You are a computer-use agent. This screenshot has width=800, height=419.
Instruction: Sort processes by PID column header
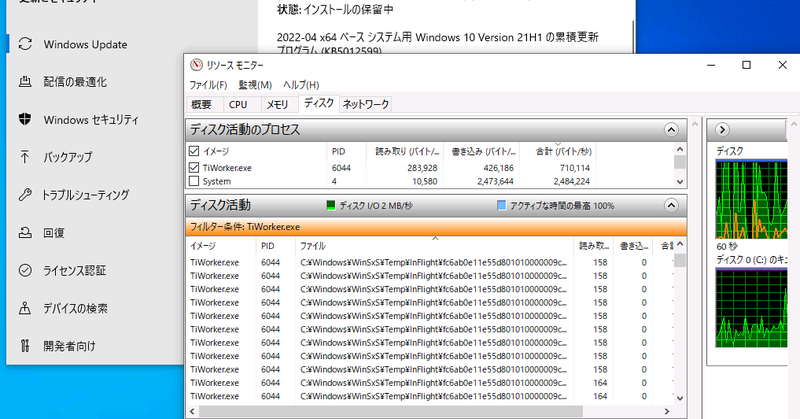coord(346,151)
